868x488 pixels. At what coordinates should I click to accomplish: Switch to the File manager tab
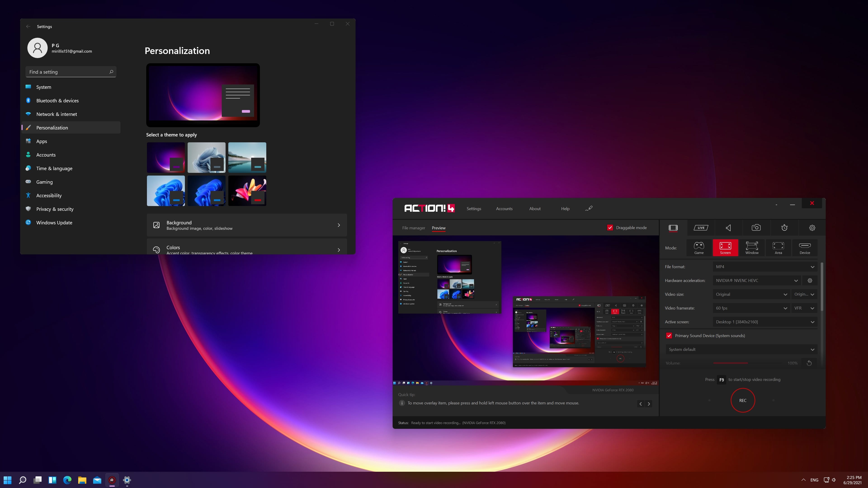pyautogui.click(x=413, y=228)
